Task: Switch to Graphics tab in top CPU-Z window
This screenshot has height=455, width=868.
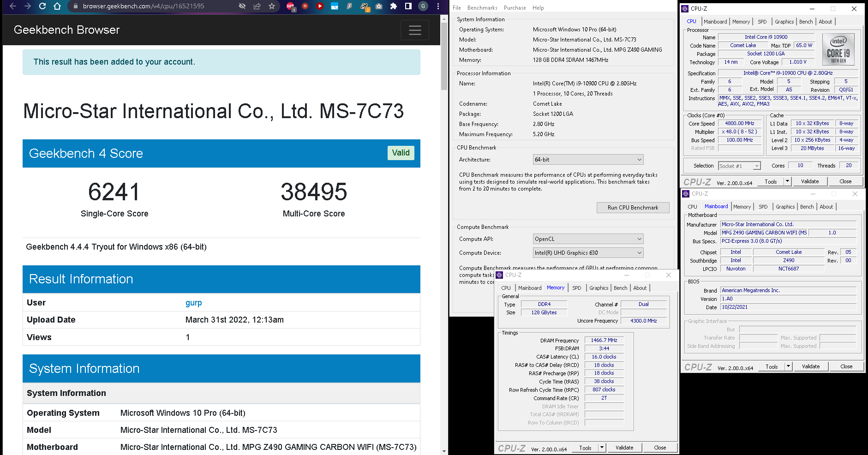Action: coord(784,22)
